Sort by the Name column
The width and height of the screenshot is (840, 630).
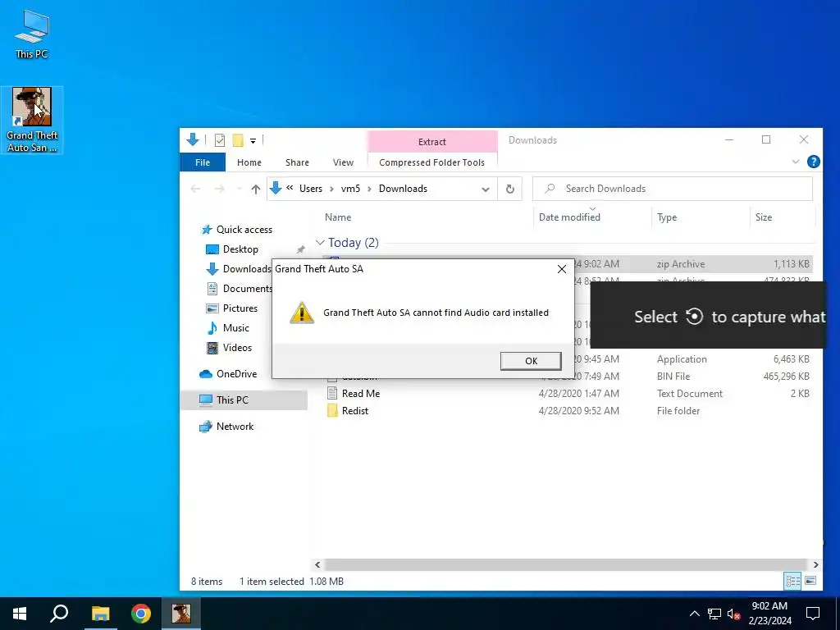[338, 217]
